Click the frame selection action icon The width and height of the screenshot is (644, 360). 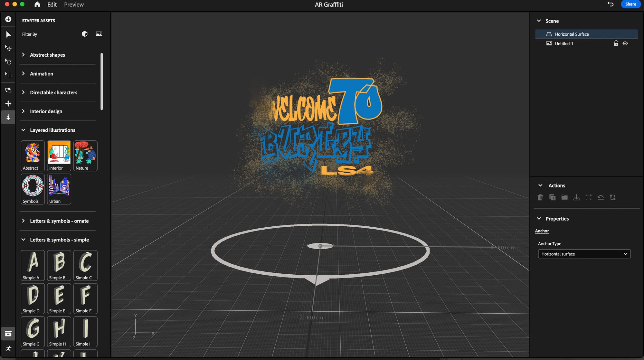point(589,197)
